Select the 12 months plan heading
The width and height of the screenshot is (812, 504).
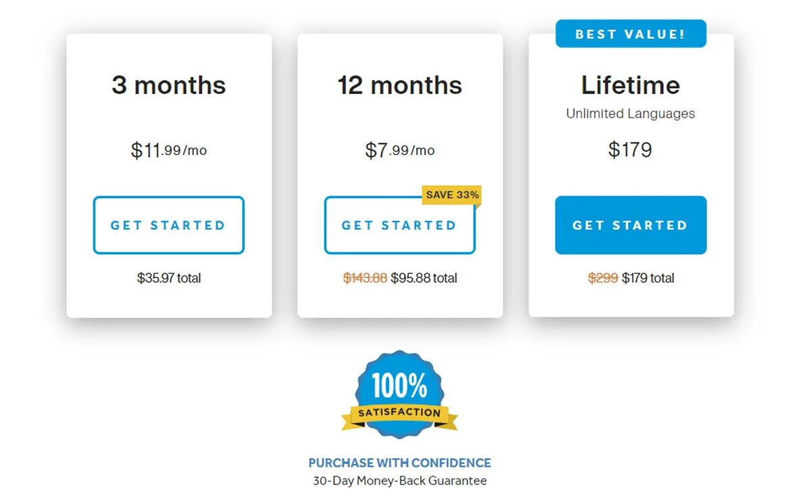tap(400, 85)
